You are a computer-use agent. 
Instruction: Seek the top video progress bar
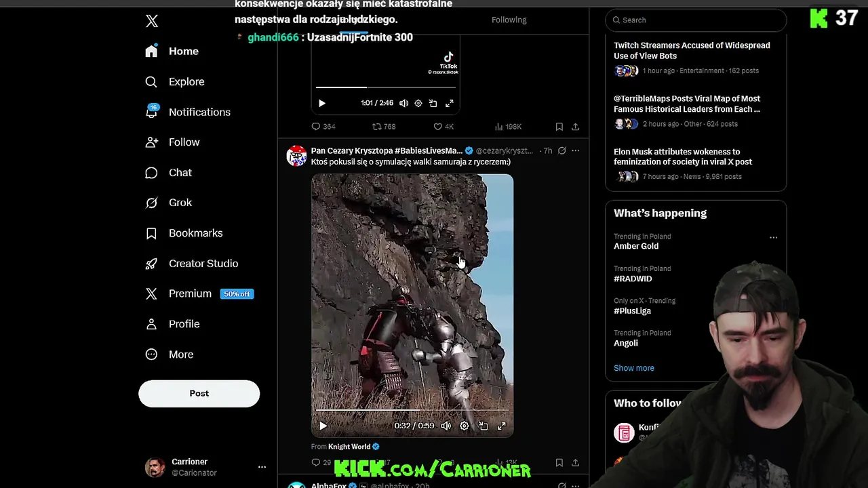coord(385,87)
